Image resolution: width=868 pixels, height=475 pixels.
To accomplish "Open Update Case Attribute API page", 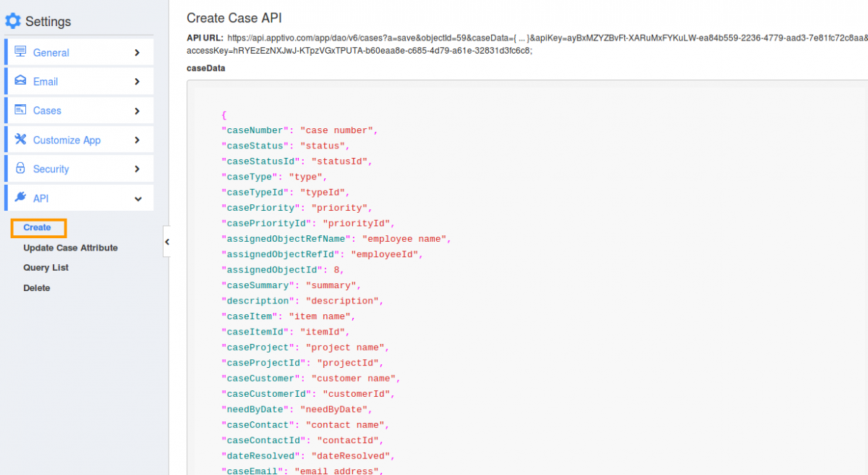I will [x=70, y=248].
